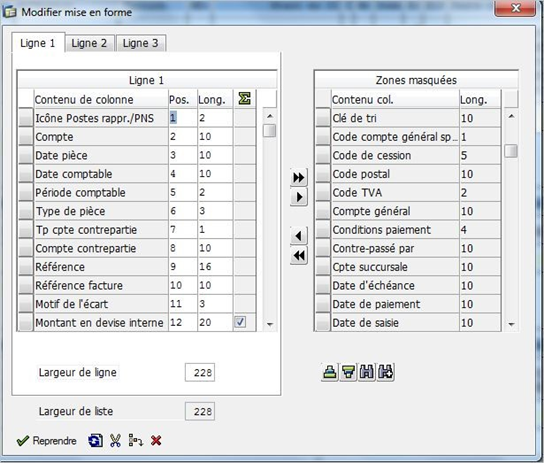The image size is (544, 463).
Task: Click the scissors cut icon at bottom
Action: click(115, 440)
